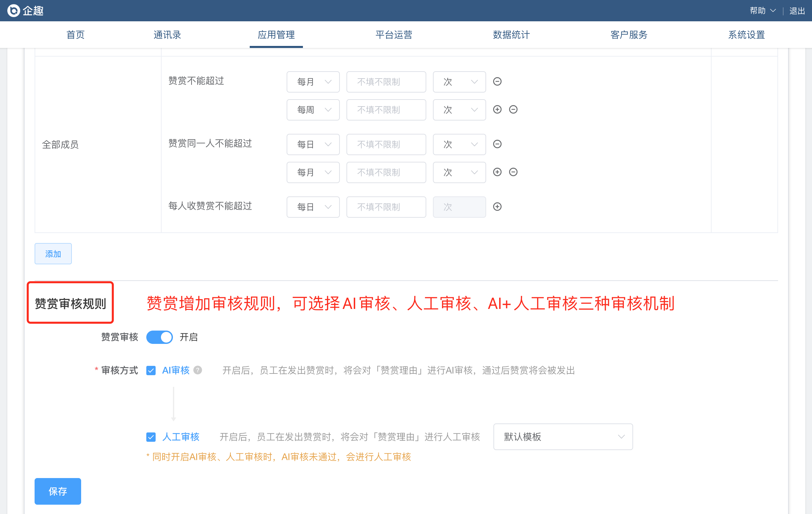Click plus icon on 赞赏同一人 每月 row
The width and height of the screenshot is (812, 514).
click(x=497, y=172)
